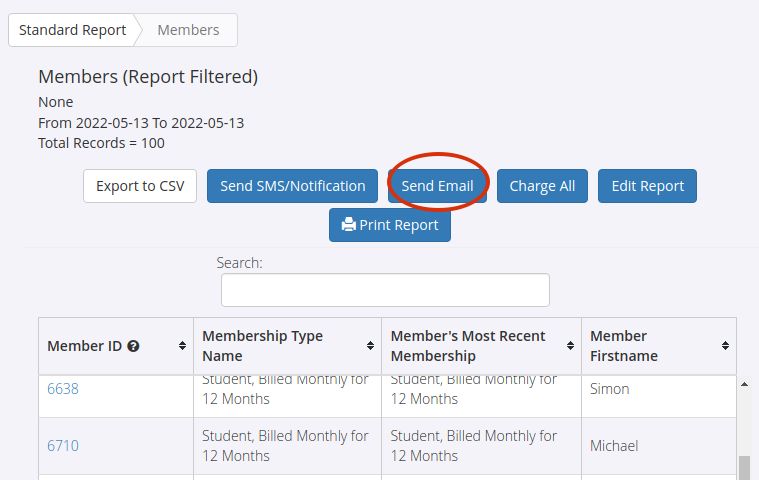Click the table vertical scrollbar thumb
Screen dimensions: 759x480
coord(744,467)
